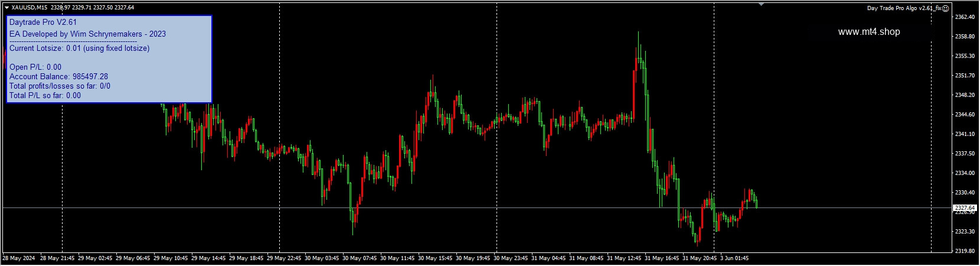The image size is (980, 266).
Task: Click the 'Open P/L: 0.00' line
Action: pos(35,67)
